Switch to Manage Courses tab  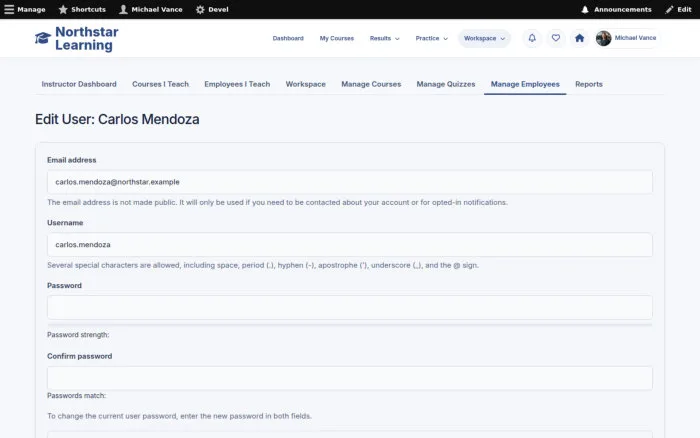pyautogui.click(x=371, y=84)
